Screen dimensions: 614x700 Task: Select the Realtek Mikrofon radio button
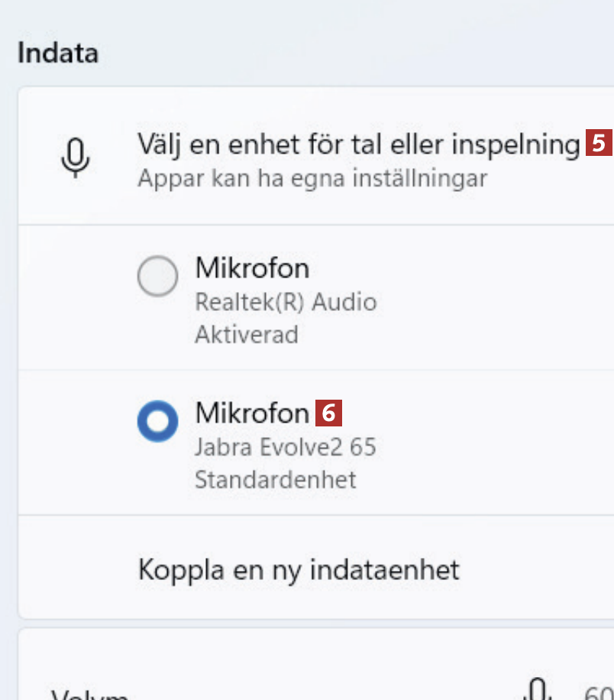coord(157,276)
